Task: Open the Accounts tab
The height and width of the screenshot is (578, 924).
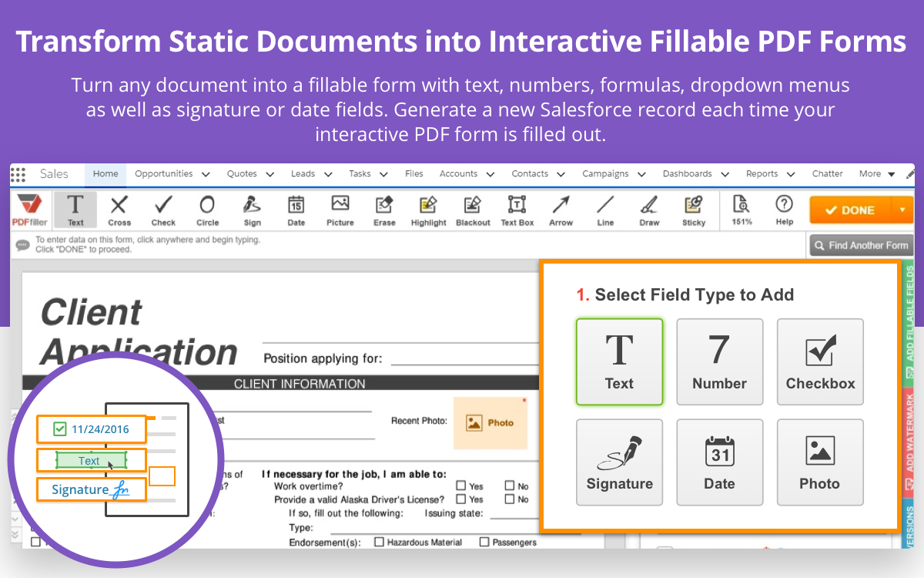Action: (x=458, y=174)
